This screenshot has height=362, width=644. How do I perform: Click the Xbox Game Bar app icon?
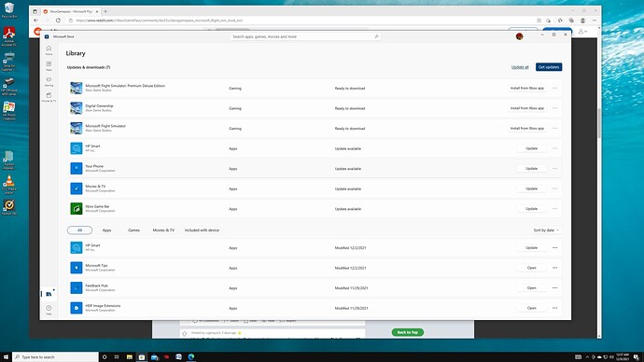[77, 208]
